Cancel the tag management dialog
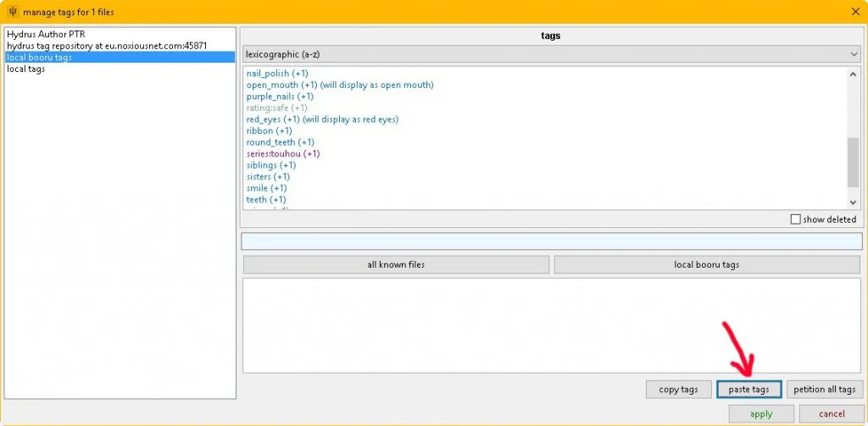868x426 pixels. [x=832, y=414]
